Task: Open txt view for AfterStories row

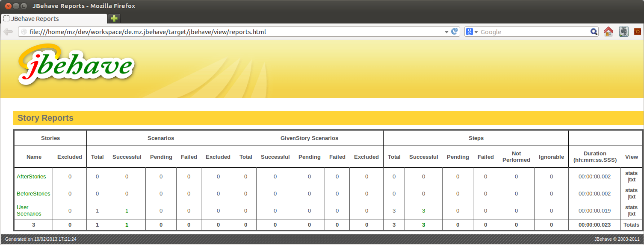Action: coord(632,180)
